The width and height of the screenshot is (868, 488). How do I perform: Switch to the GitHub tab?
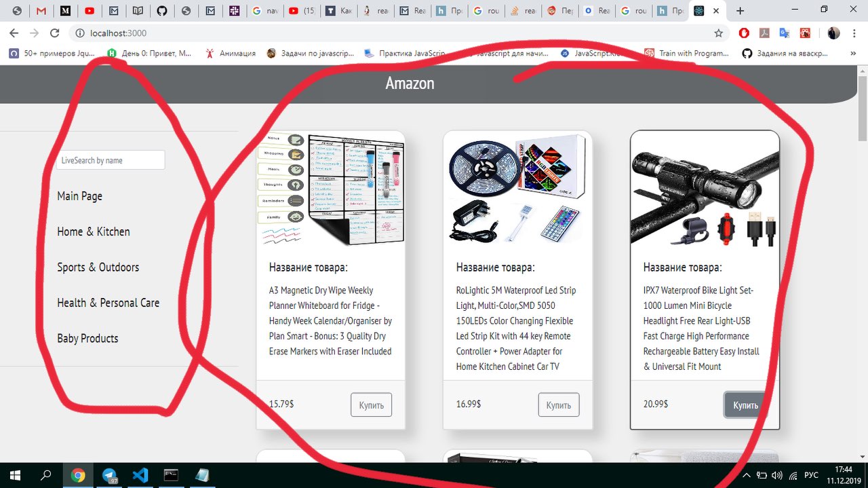161,11
